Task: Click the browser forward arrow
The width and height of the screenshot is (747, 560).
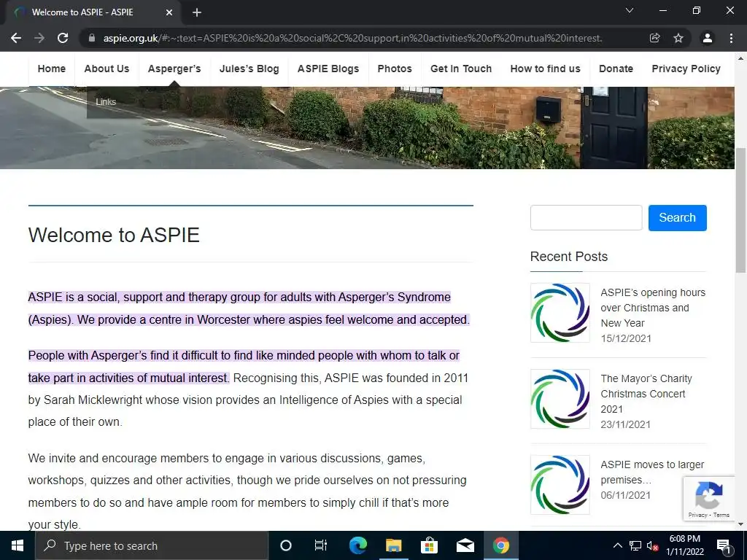Action: coord(39,38)
